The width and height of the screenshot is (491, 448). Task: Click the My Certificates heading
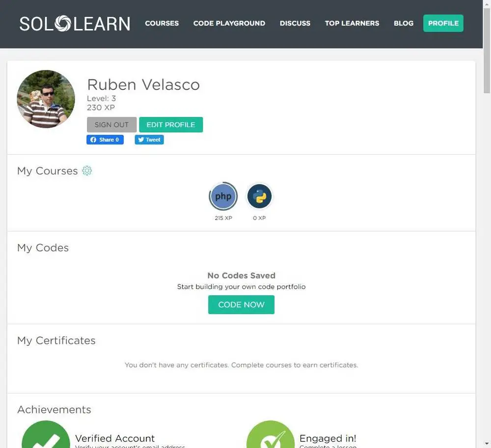(56, 340)
